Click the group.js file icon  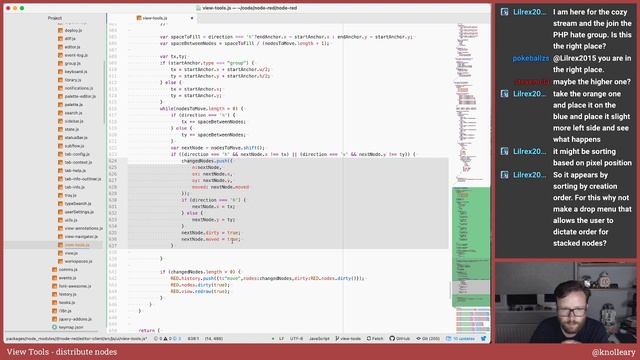point(60,63)
